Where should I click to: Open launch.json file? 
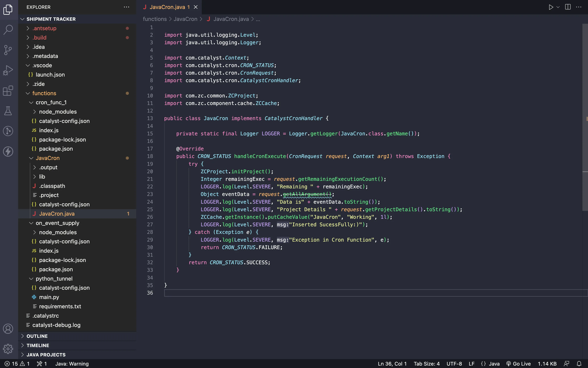pos(77,74)
